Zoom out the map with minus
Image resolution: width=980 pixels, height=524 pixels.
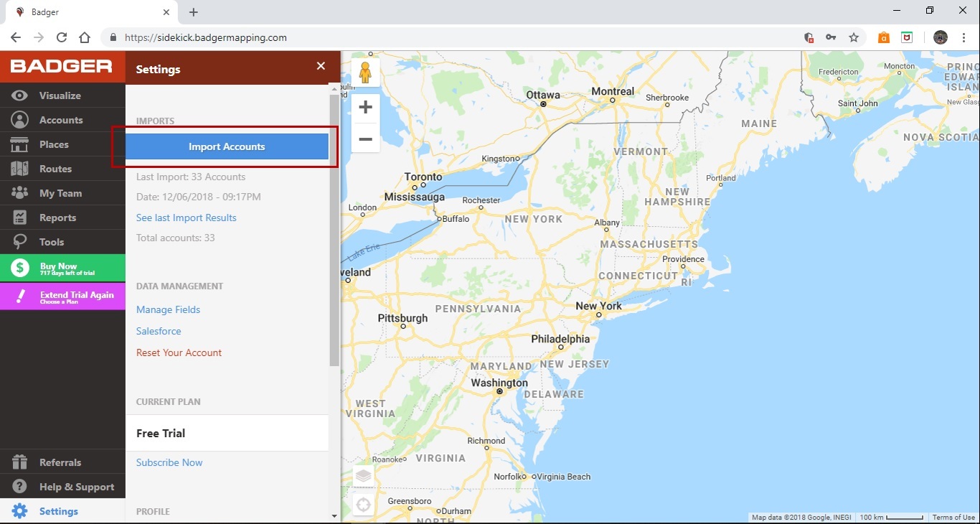(x=365, y=139)
